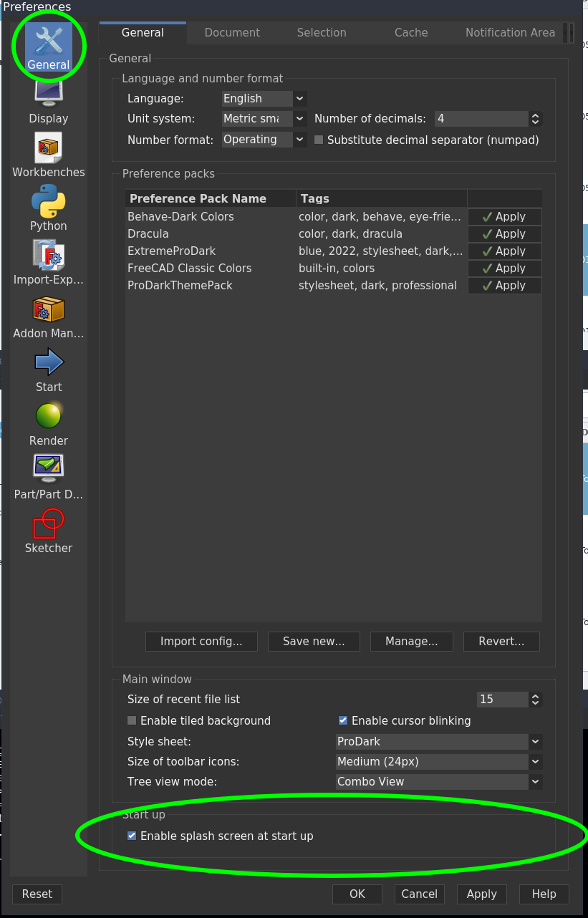Click the Import config button
The image size is (588, 918).
[x=201, y=641]
